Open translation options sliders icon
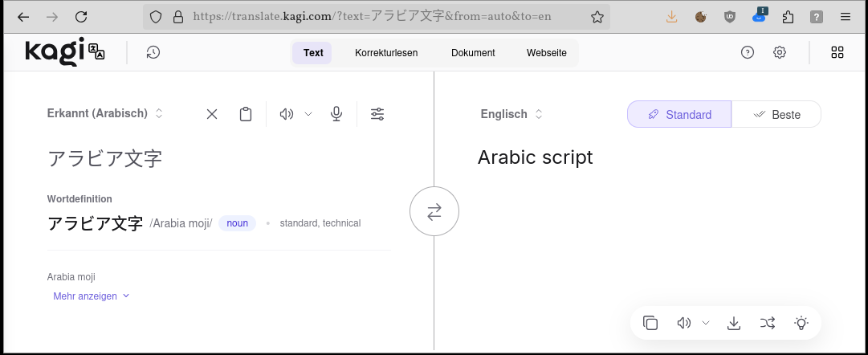This screenshot has height=355, width=868. pyautogui.click(x=377, y=114)
